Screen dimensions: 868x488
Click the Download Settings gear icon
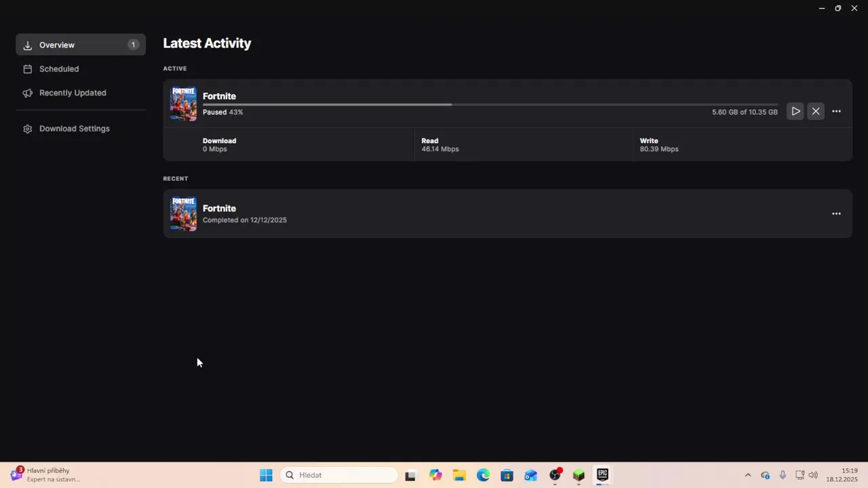[28, 129]
